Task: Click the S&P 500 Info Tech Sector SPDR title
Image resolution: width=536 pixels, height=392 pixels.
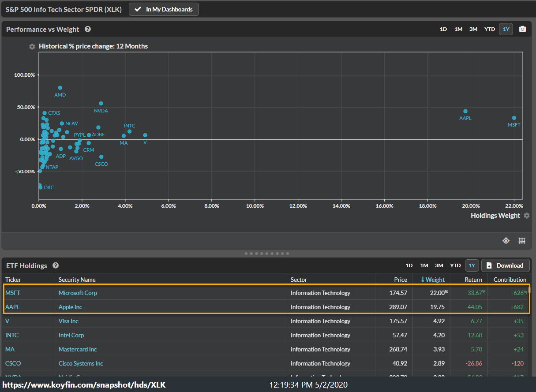Action: (64, 9)
